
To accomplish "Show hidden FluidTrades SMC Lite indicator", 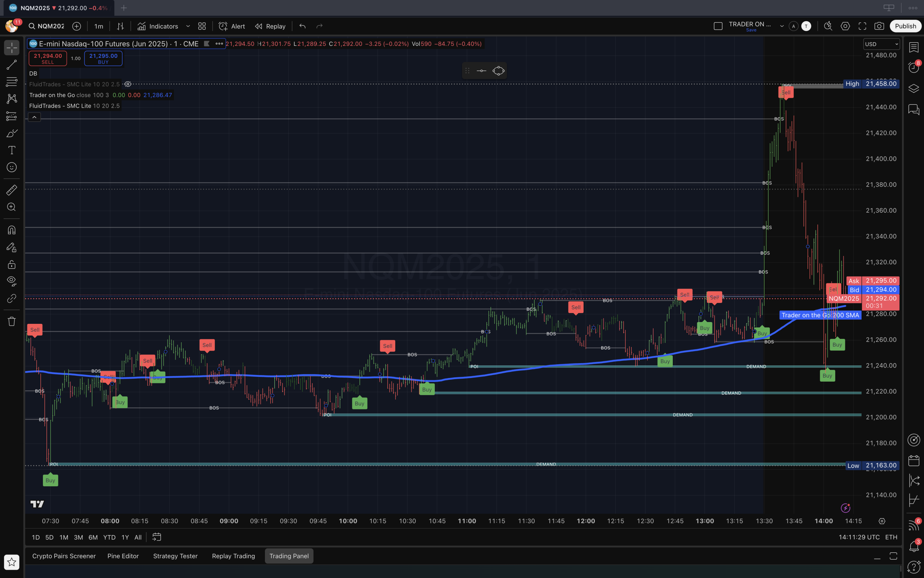I will [128, 84].
